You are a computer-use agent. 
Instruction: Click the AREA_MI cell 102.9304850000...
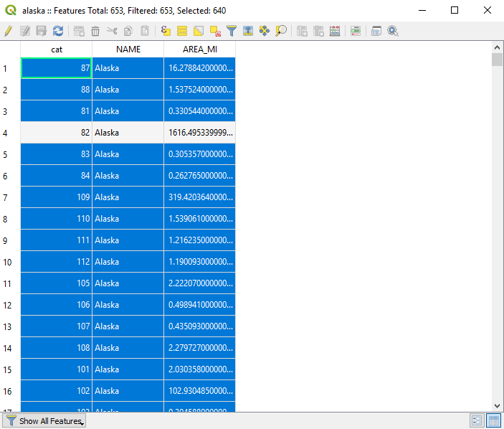click(x=199, y=391)
